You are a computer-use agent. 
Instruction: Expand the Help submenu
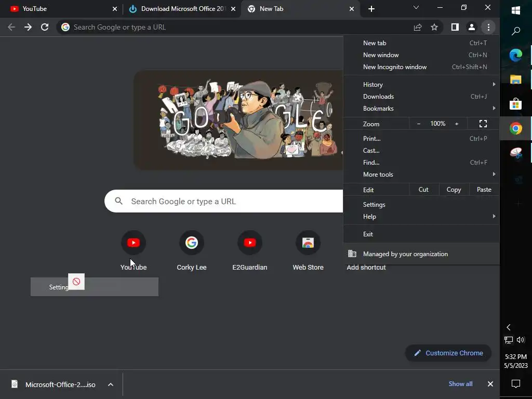click(421, 217)
